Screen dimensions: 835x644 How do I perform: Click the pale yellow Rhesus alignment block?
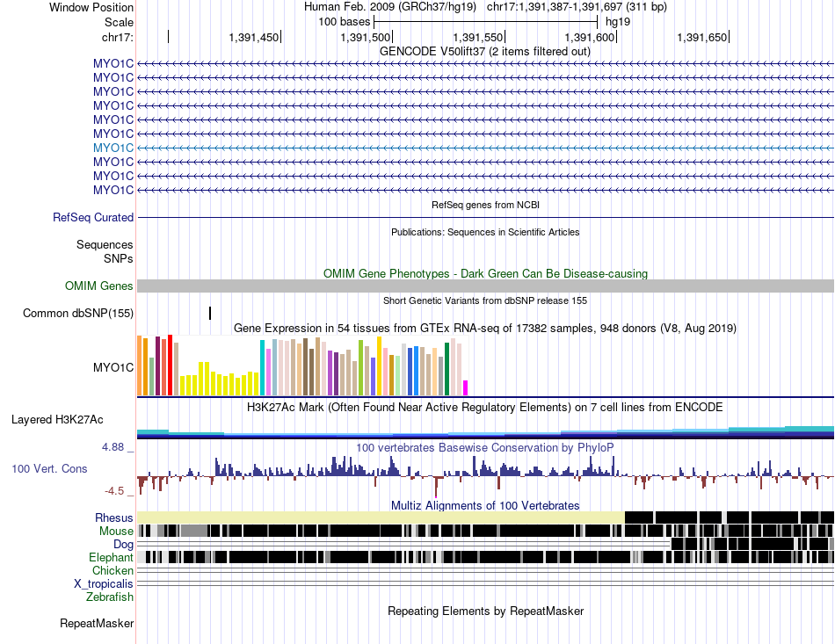[381, 517]
